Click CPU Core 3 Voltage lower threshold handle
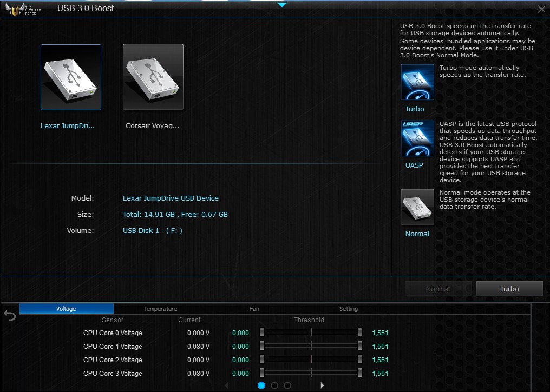This screenshot has width=550, height=392. 262,373
